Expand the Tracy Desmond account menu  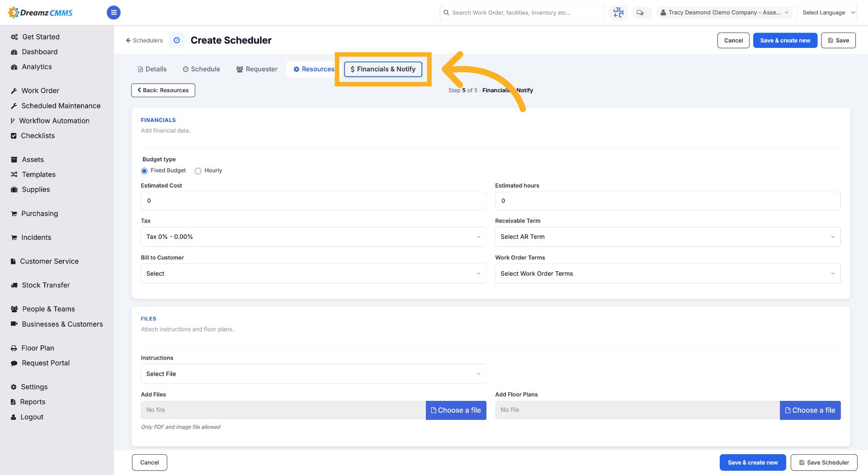724,13
